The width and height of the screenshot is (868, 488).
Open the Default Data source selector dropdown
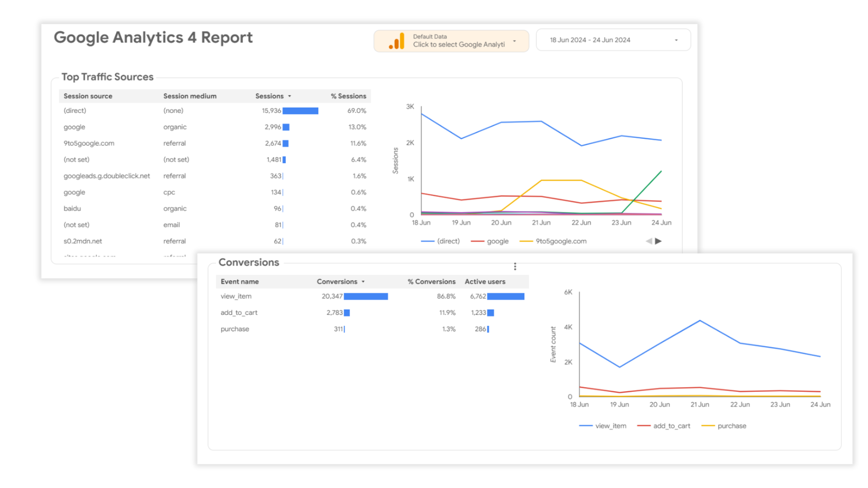(x=451, y=41)
